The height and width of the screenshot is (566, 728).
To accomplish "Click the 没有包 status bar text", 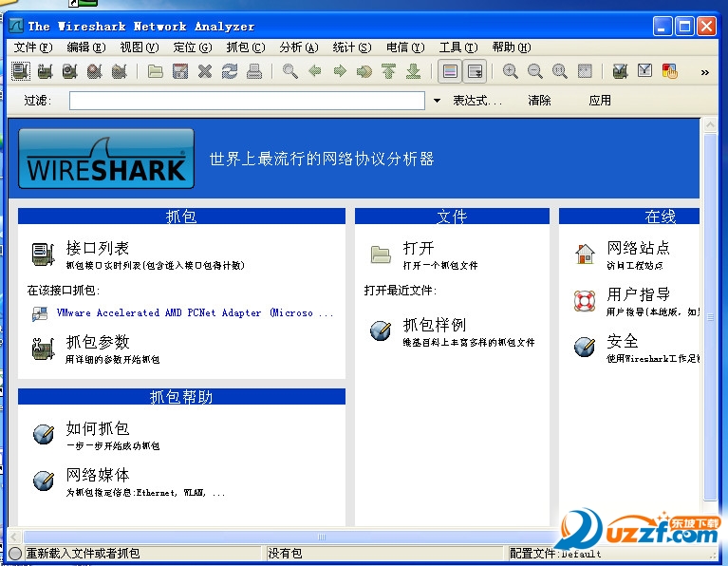I will [x=285, y=554].
